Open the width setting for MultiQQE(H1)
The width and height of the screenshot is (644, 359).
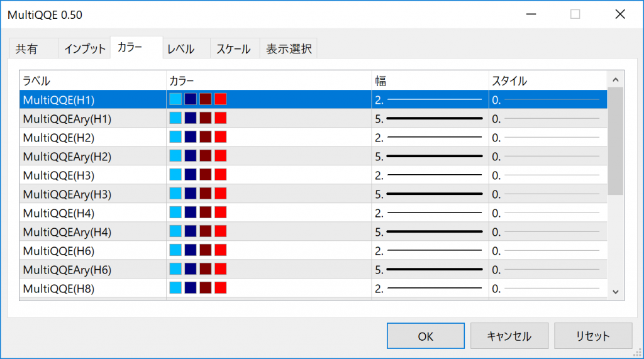click(430, 99)
